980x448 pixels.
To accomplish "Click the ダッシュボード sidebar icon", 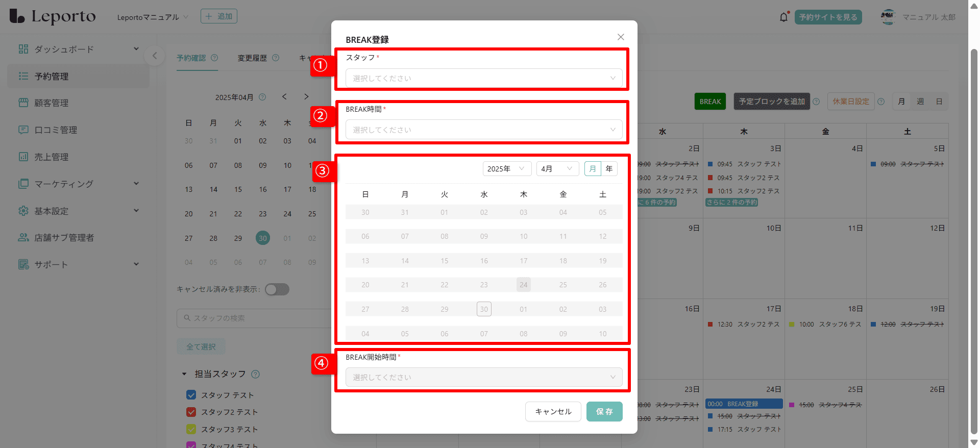I will coord(23,49).
